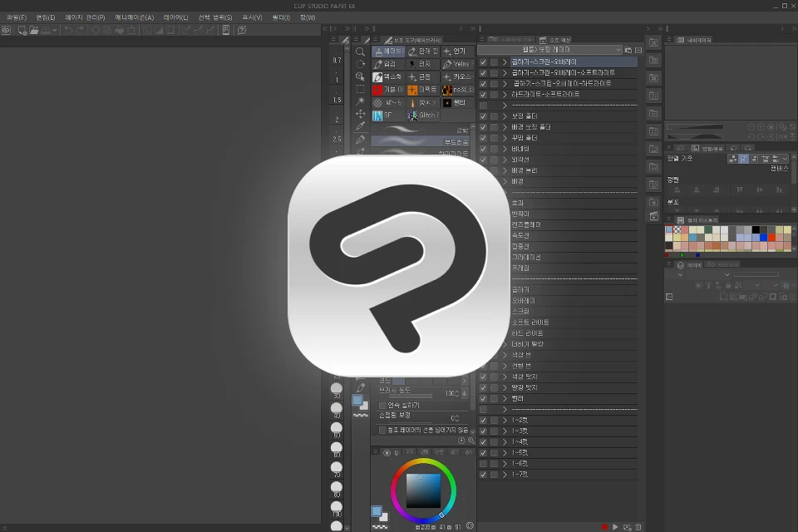Open the 애니메이션(A) menu
The height and width of the screenshot is (532, 798).
pos(135,17)
